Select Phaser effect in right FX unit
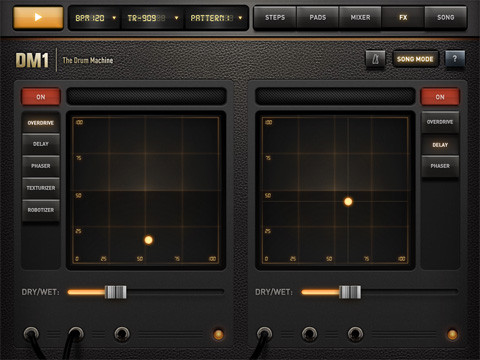 440,166
